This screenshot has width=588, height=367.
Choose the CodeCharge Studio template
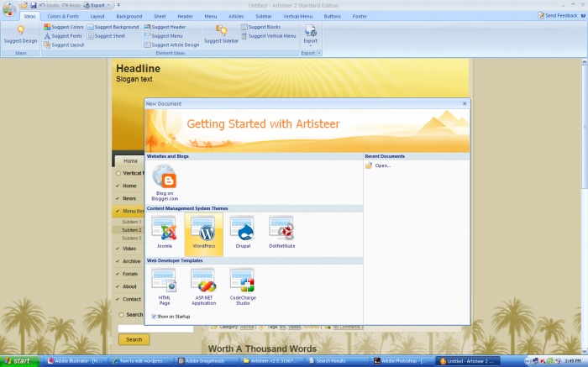pyautogui.click(x=243, y=286)
